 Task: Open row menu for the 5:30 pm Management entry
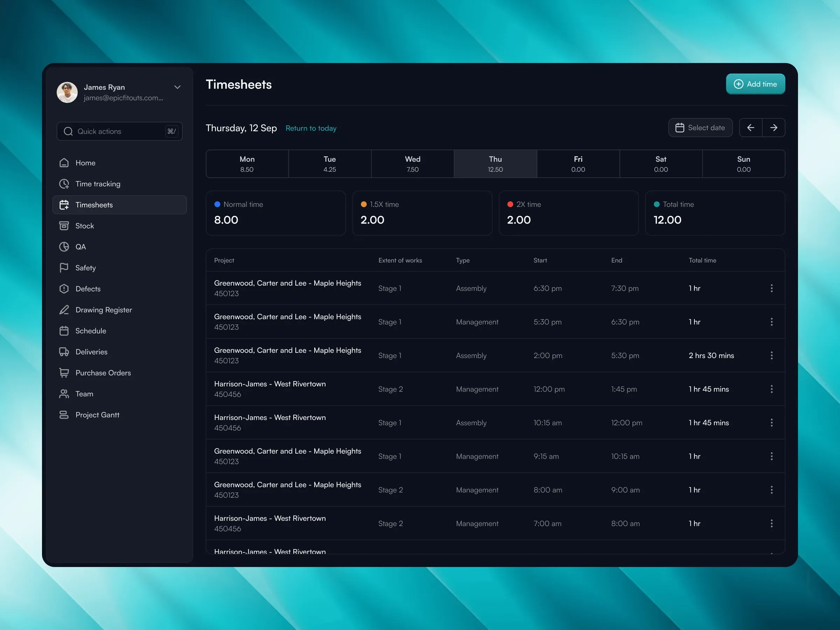771,322
